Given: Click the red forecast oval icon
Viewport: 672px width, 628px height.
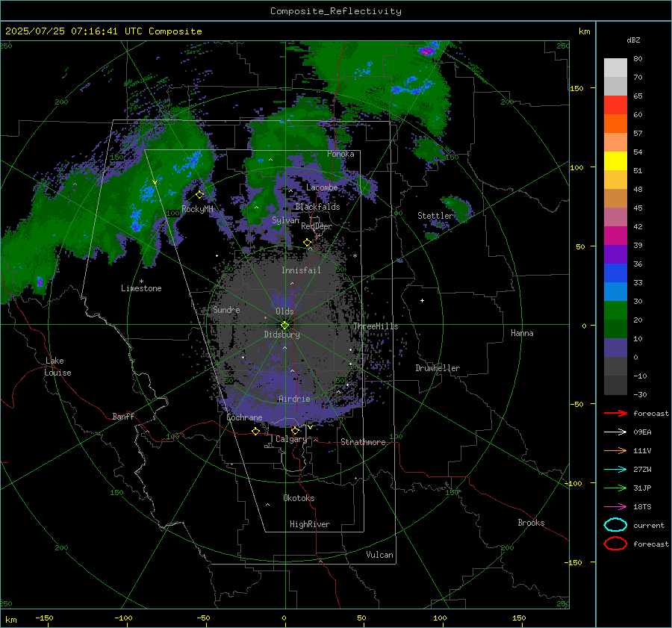Looking at the screenshot, I should [615, 544].
